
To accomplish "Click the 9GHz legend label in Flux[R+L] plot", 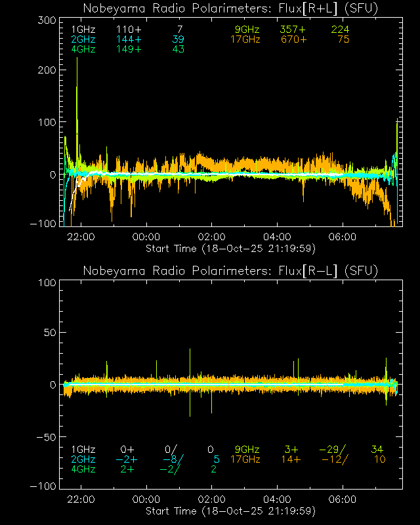I will (x=247, y=30).
